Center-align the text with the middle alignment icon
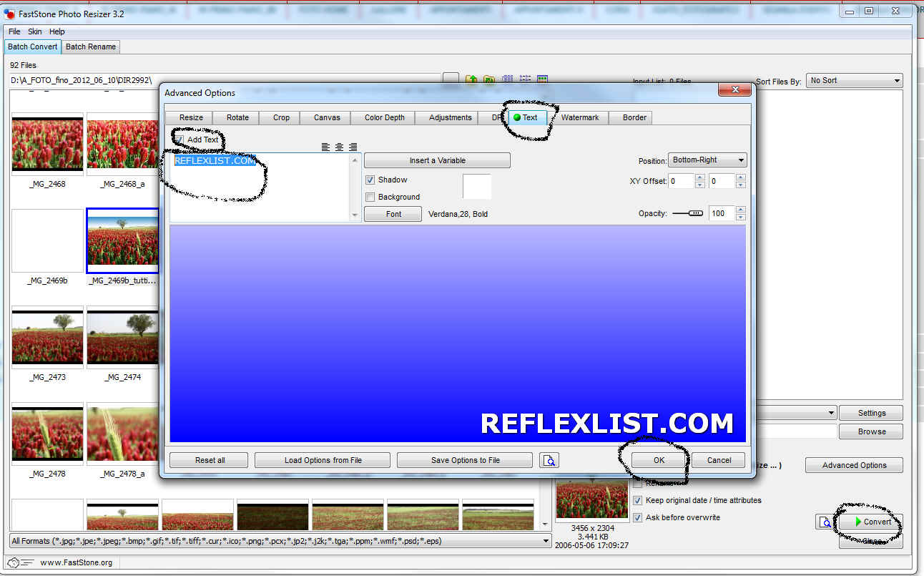924x576 pixels. 339,147
